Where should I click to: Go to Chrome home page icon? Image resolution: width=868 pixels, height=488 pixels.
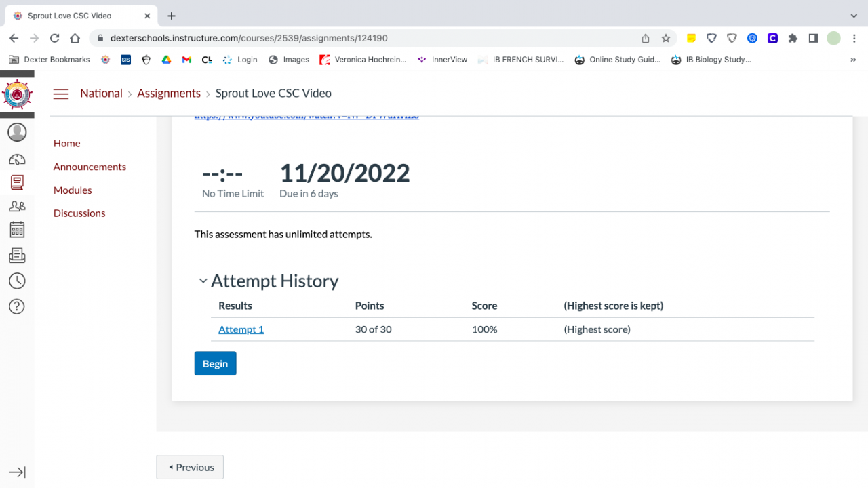pos(75,39)
